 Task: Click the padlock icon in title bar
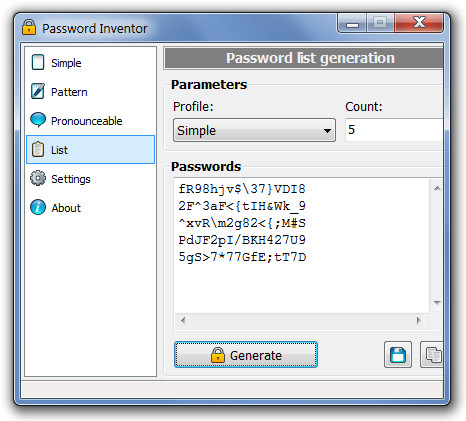point(29,27)
